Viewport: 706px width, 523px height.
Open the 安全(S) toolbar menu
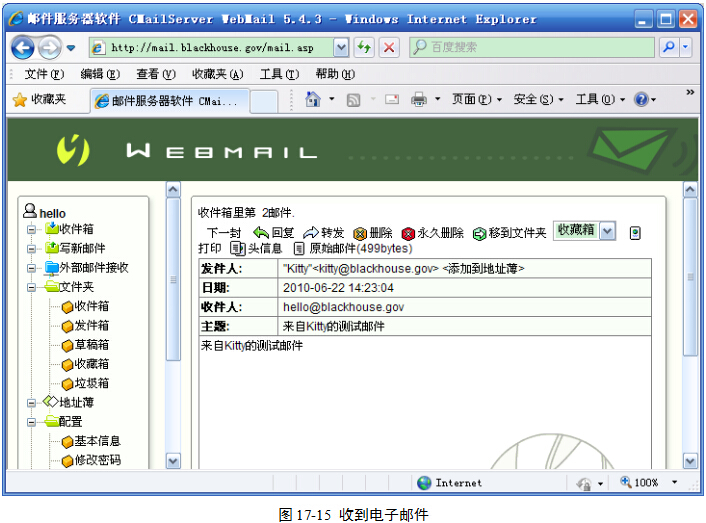point(539,99)
